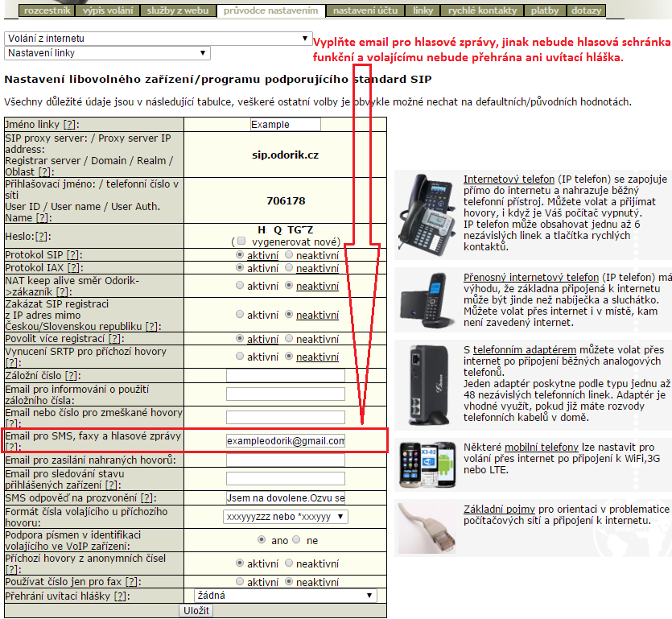Open the 'Nastavení linky' dropdown
Screen dimensions: 672x619
tap(107, 53)
